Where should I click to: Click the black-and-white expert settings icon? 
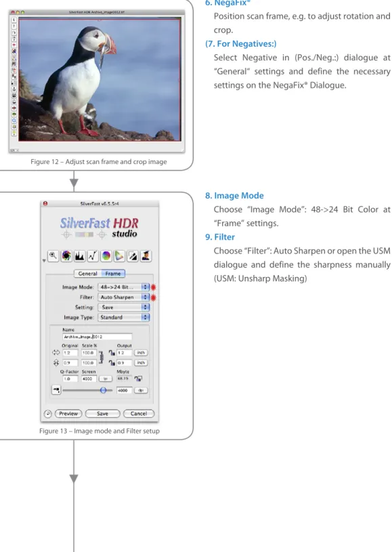(x=133, y=256)
